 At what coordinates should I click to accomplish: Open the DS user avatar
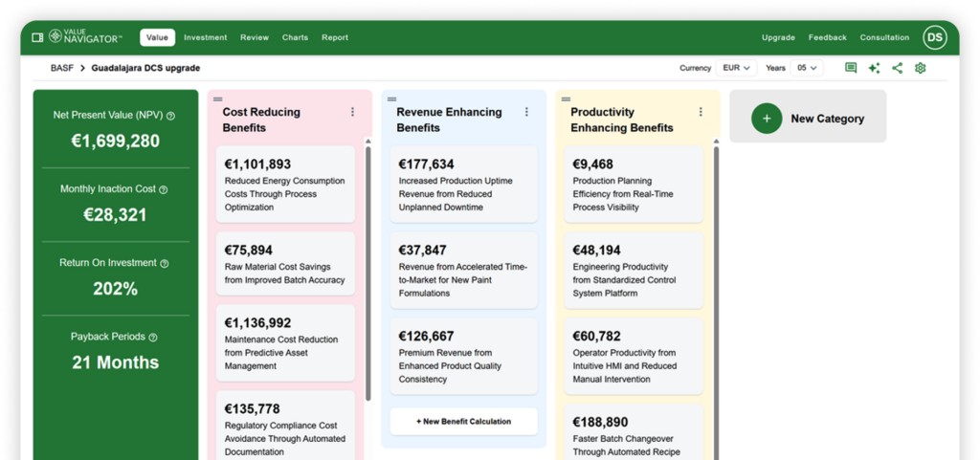[x=934, y=37]
